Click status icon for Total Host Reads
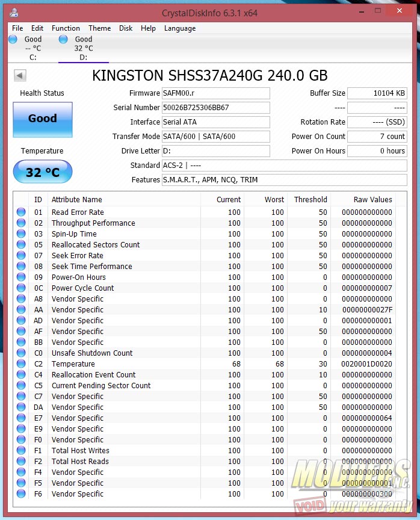The width and height of the screenshot is (420, 520). point(21,461)
